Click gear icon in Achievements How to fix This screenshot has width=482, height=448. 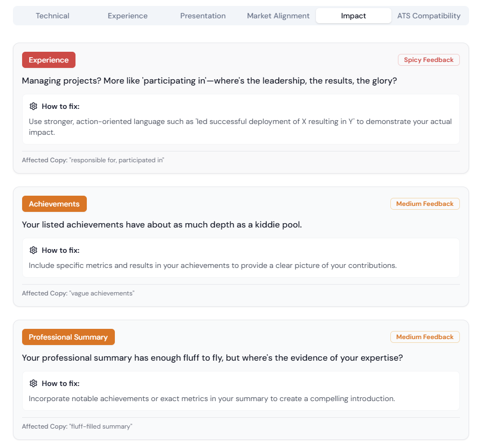click(x=33, y=250)
